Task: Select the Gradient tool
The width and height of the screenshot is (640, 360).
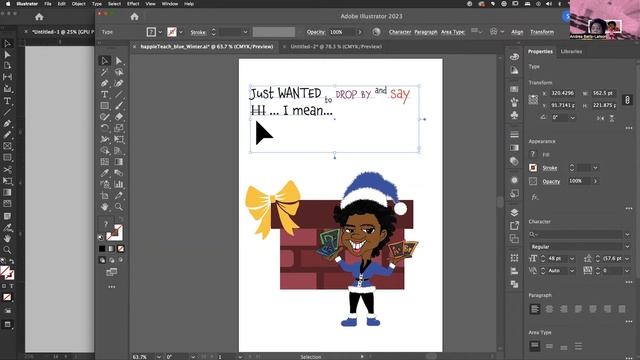Action: [x=119, y=162]
